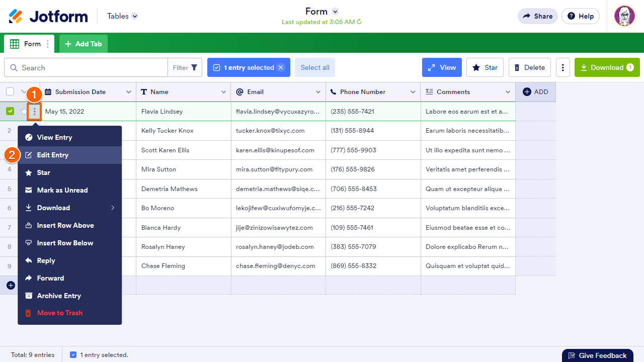
Task: Delete the selected entry via trash icon
Action: pos(529,67)
